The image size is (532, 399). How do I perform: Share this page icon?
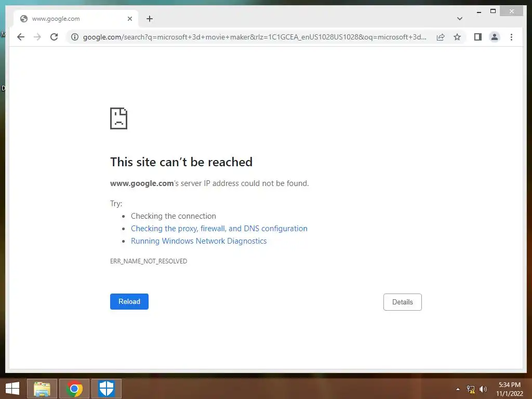click(x=441, y=37)
